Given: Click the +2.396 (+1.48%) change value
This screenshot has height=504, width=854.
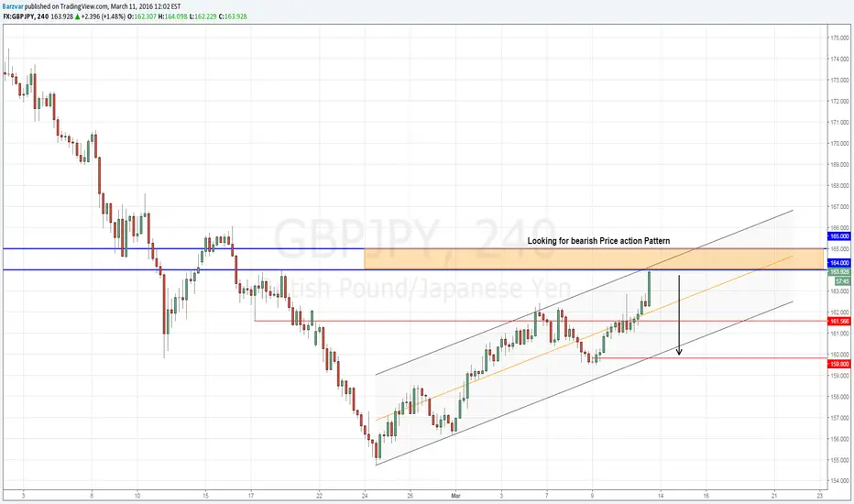Looking at the screenshot, I should click(x=103, y=16).
